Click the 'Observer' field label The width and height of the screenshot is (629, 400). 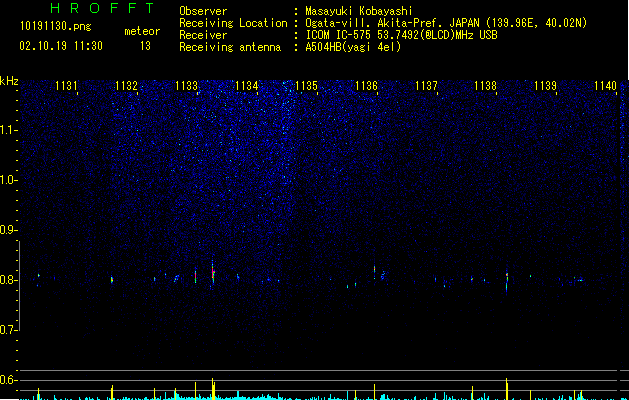pyautogui.click(x=203, y=11)
